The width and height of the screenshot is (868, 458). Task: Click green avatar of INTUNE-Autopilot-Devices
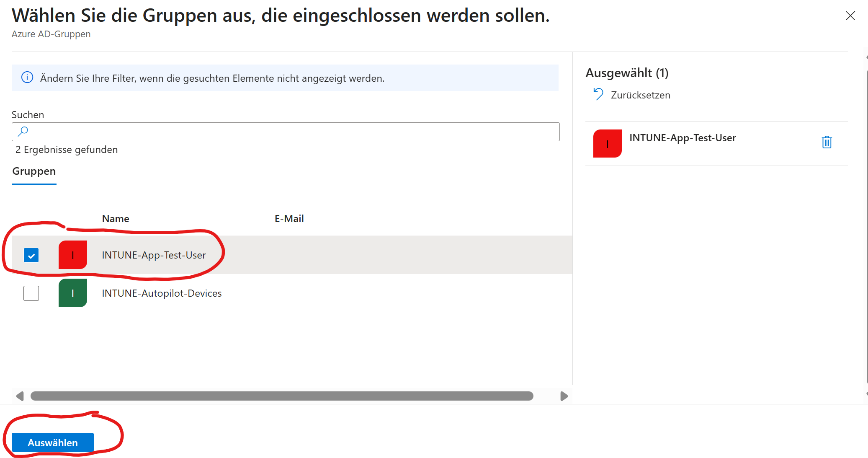[x=73, y=293]
